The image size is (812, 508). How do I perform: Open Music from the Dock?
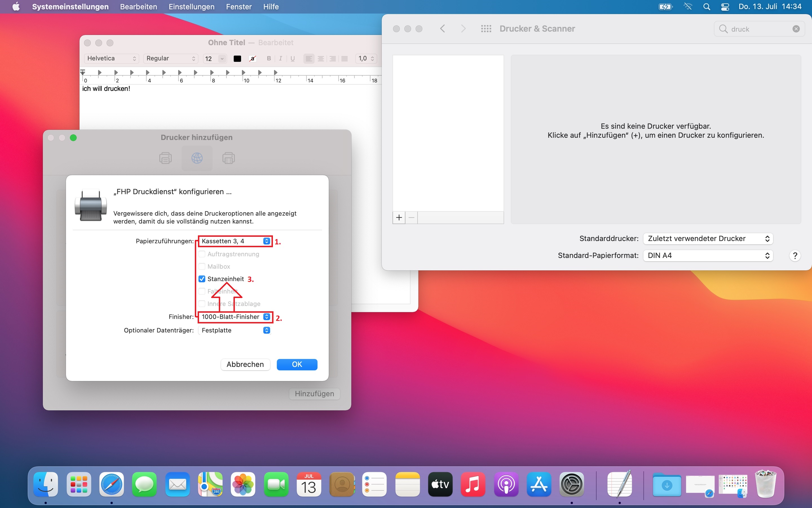(473, 484)
